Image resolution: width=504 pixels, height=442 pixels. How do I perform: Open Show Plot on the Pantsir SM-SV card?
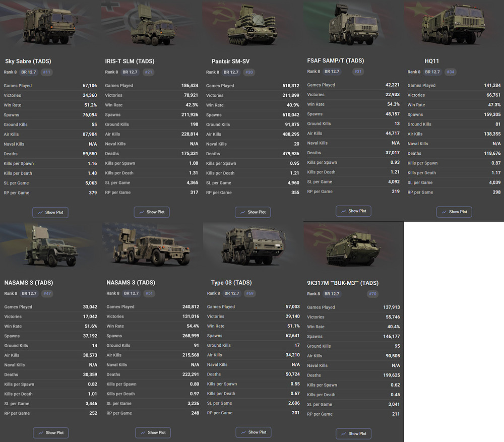tap(253, 212)
